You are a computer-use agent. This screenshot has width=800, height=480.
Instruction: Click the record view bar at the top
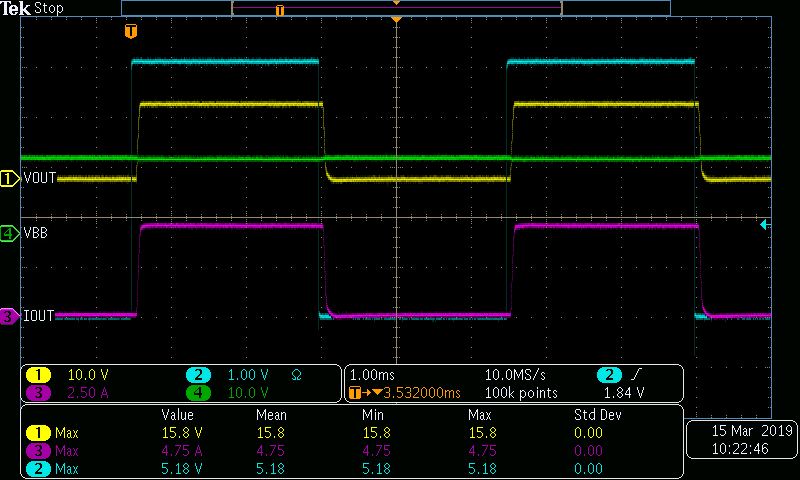[395, 8]
